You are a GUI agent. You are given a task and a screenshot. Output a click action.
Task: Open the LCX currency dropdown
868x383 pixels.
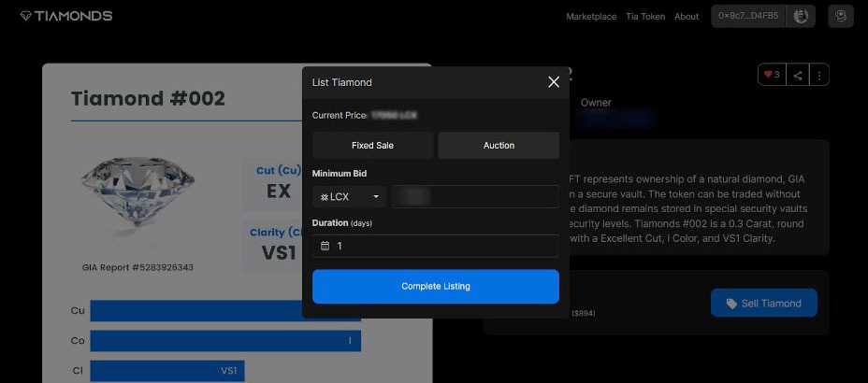pyautogui.click(x=349, y=197)
